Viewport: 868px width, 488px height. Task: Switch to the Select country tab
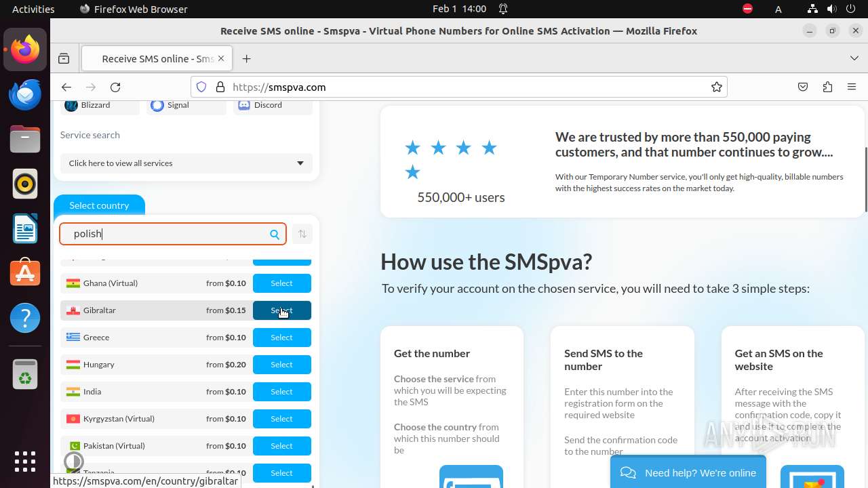pos(99,205)
